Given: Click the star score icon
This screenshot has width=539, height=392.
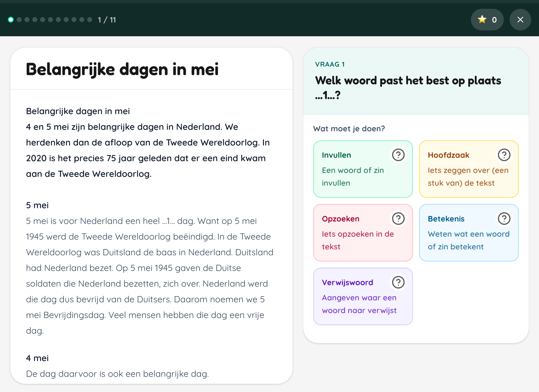Looking at the screenshot, I should [482, 19].
